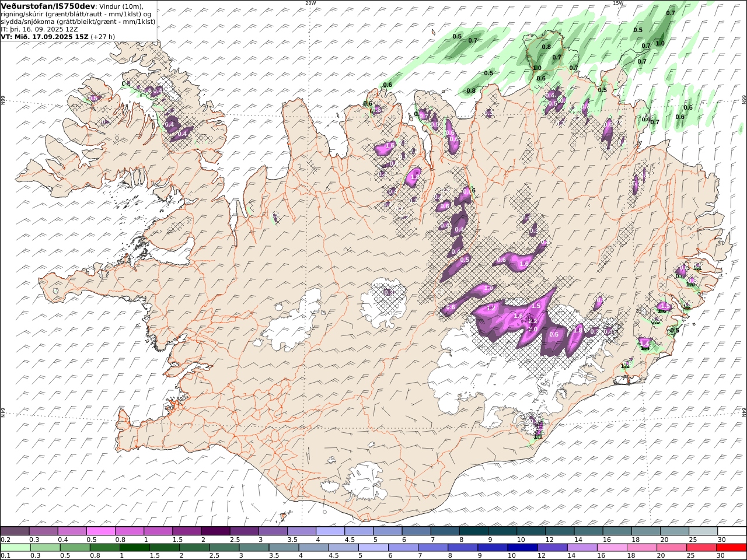Image resolution: width=747 pixels, height=560 pixels.
Task: Click the top-row legend swatch starting at 3
Action: 273,531
